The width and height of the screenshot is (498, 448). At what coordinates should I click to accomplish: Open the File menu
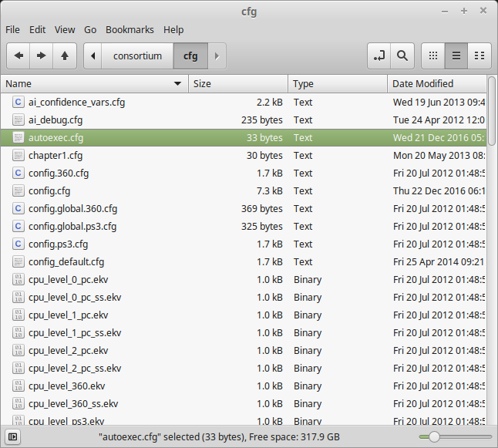pos(12,30)
